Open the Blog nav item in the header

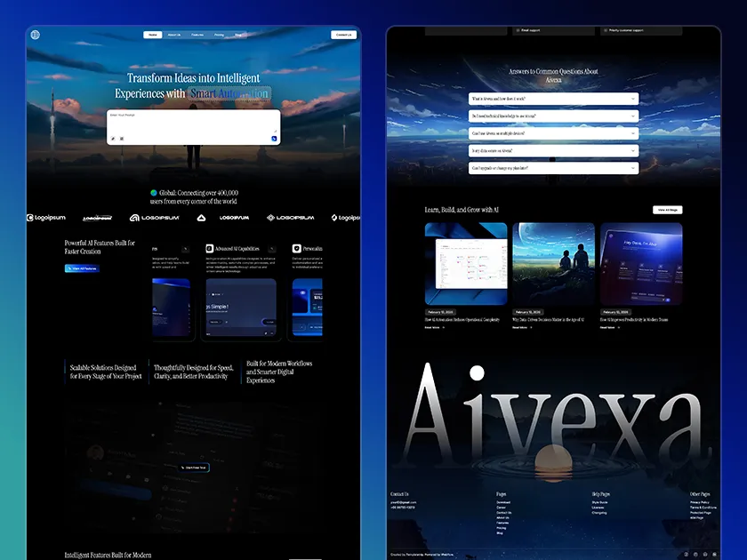[238, 35]
